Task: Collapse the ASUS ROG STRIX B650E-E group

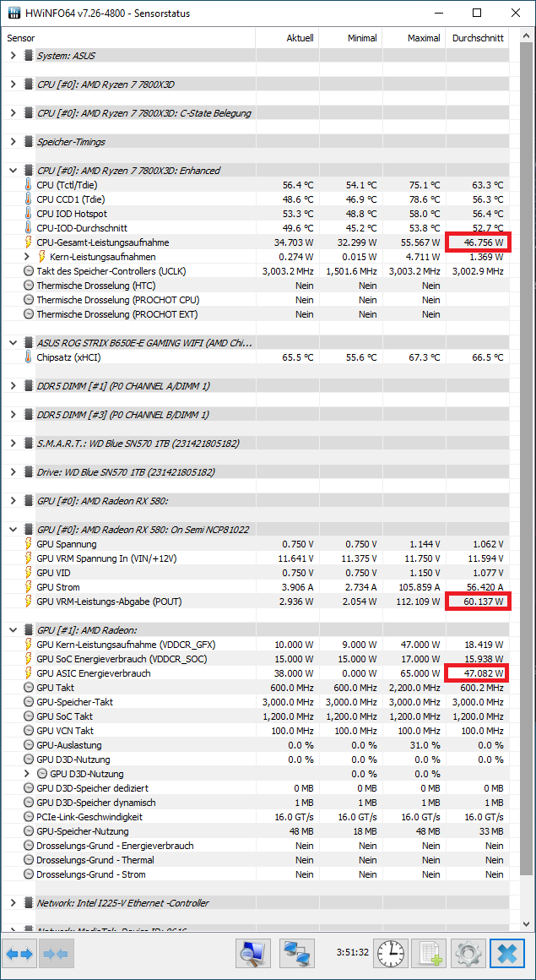Action: (14, 343)
